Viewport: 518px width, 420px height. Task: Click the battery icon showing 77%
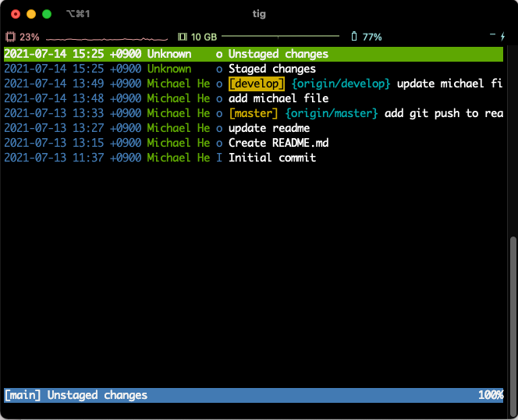(x=354, y=37)
